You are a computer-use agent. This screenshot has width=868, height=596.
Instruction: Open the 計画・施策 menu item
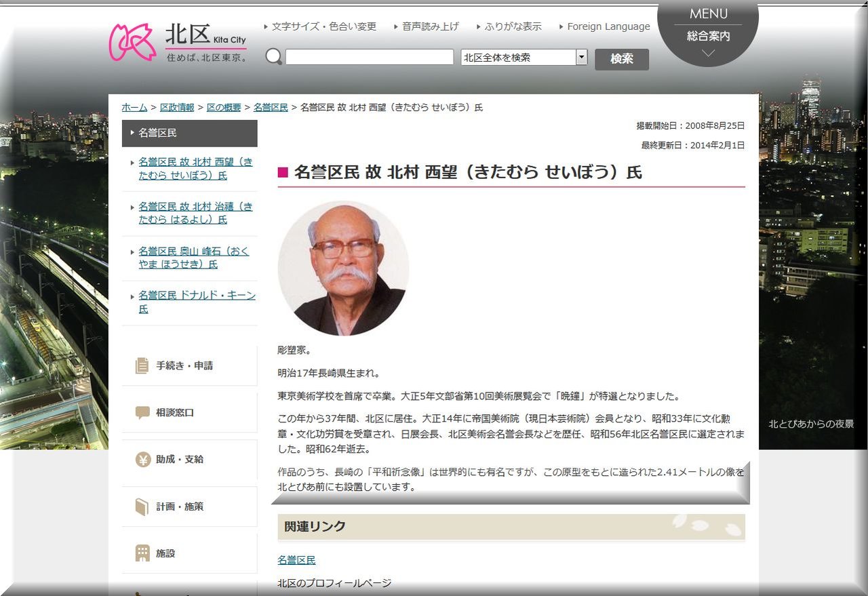190,506
